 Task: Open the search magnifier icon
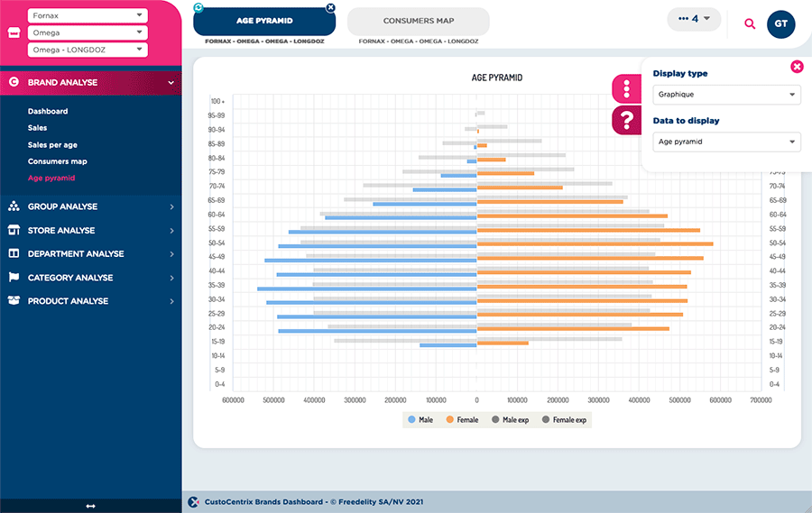750,23
